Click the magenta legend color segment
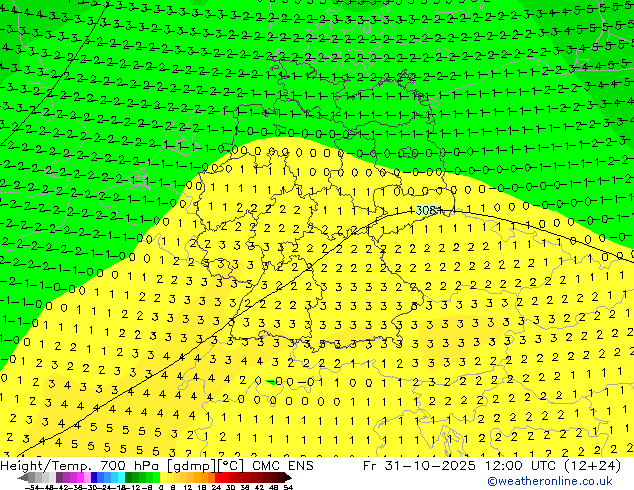Screen dimensions: 634x490 tap(80, 478)
